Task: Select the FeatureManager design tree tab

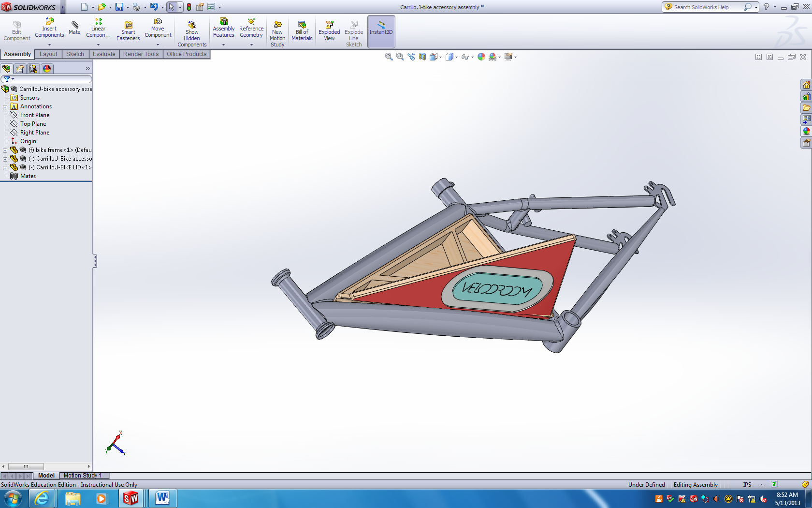Action: 6,69
